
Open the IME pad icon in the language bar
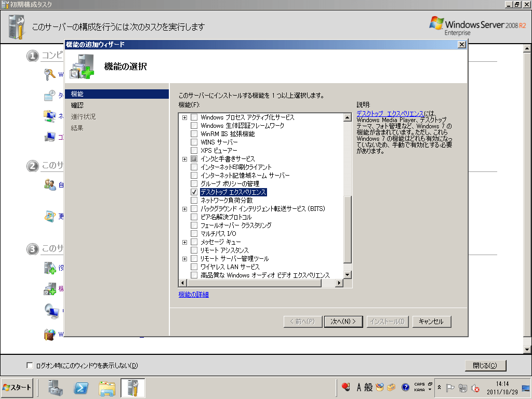tap(380, 387)
